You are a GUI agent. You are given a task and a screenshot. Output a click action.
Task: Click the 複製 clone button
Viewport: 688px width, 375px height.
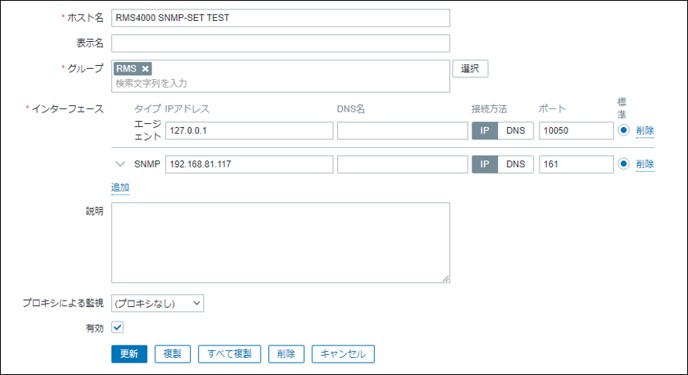click(172, 354)
